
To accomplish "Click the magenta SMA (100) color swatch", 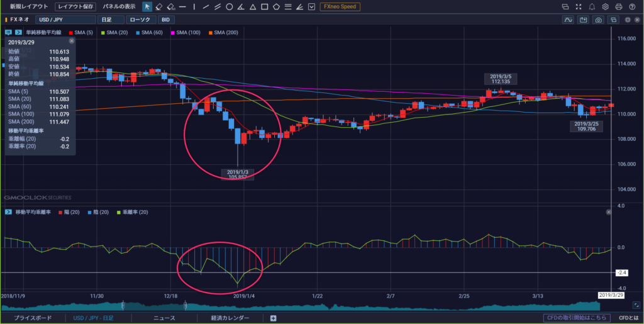I will pos(173,33).
